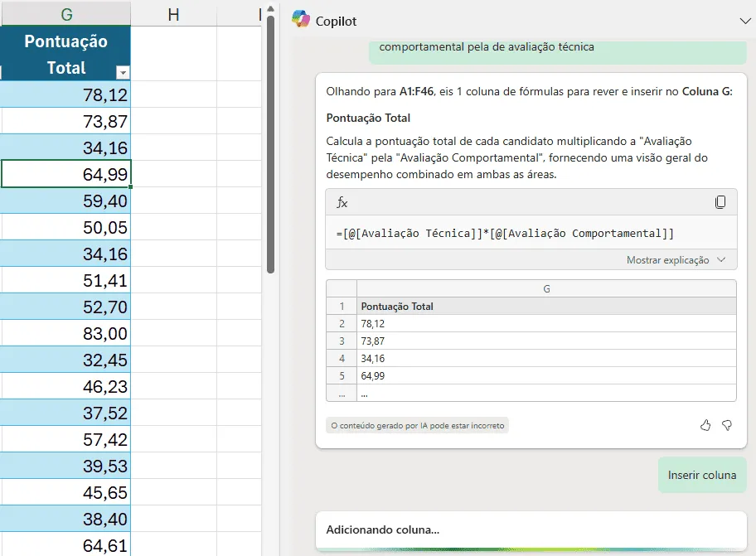
Task: Click the formula text in Copilot card
Action: [505, 233]
